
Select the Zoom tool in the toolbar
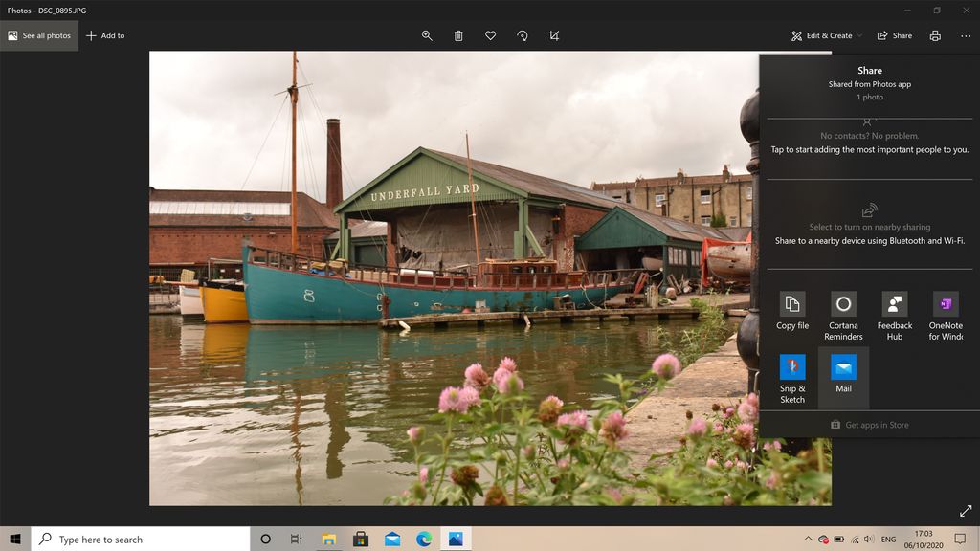click(427, 35)
